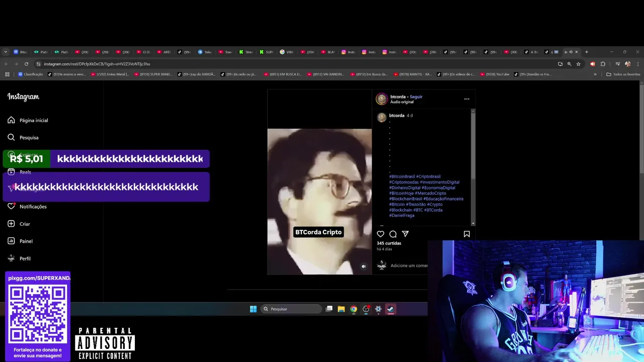Viewport: 644px width, 362px height.
Task: Open the Extensions puzzle menu
Action: (x=603, y=64)
